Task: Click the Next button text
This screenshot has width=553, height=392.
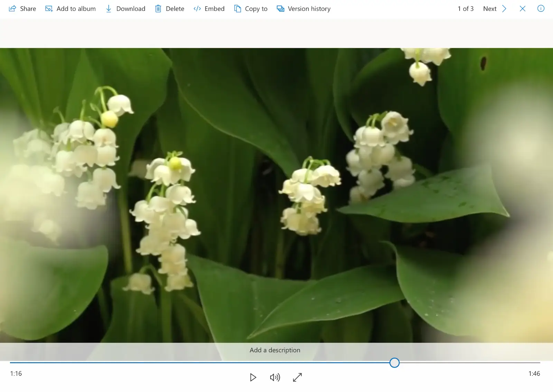Action: click(490, 9)
